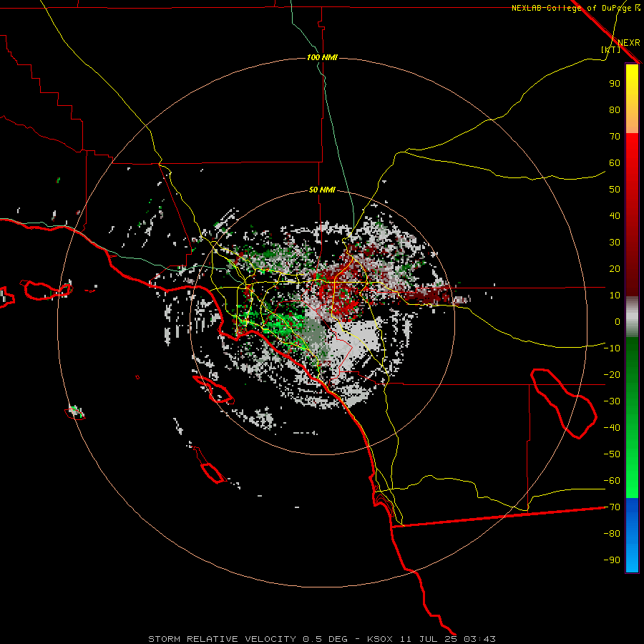Click the storm relative velocity caption at bottom
The image size is (644, 644).
pos(322,639)
